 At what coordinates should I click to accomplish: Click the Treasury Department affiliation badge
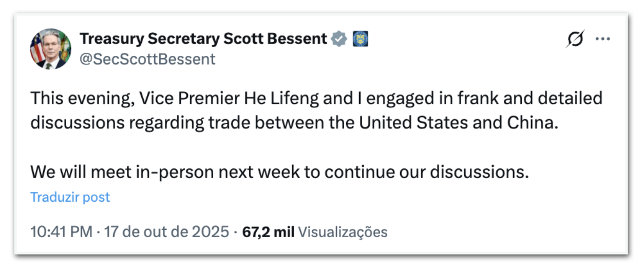[x=361, y=39]
